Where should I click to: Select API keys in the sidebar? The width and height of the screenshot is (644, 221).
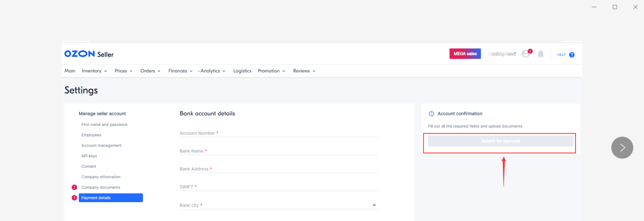pyautogui.click(x=89, y=156)
